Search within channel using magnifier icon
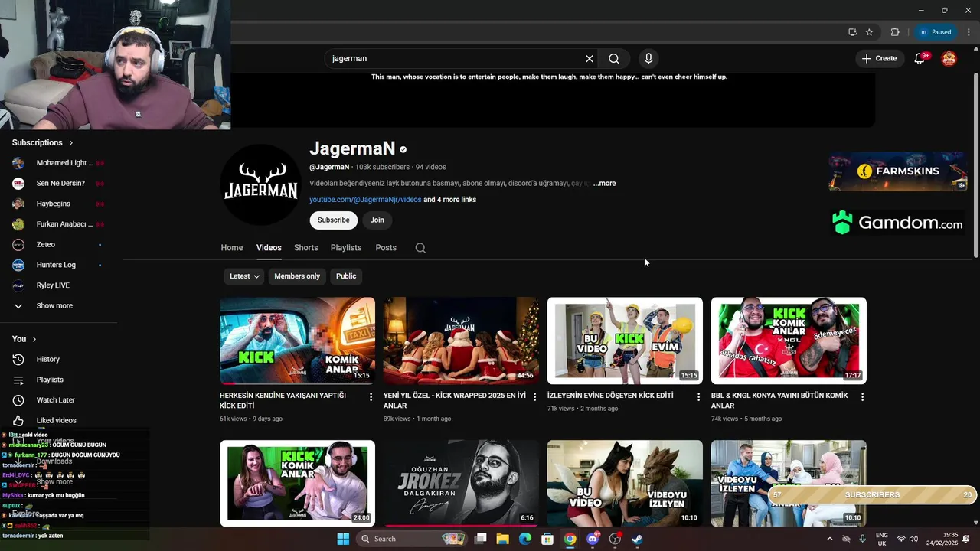 click(x=420, y=248)
